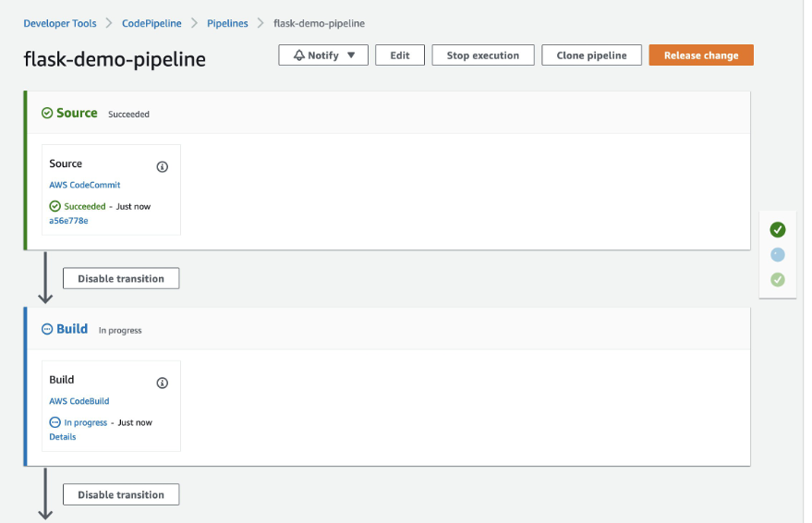
Task: Open CodePipeline breadcrumb link
Action: (x=151, y=23)
